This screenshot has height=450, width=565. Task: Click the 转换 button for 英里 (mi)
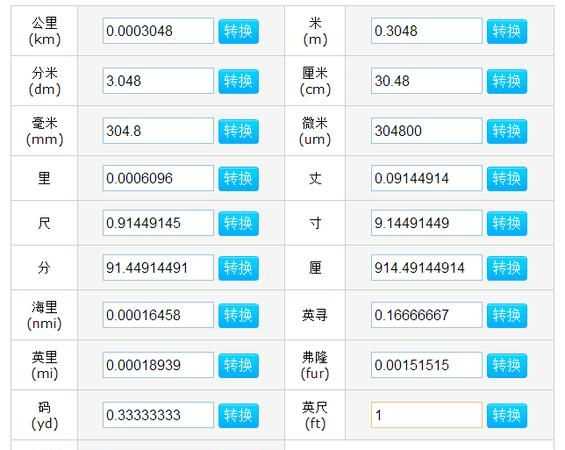tap(239, 365)
